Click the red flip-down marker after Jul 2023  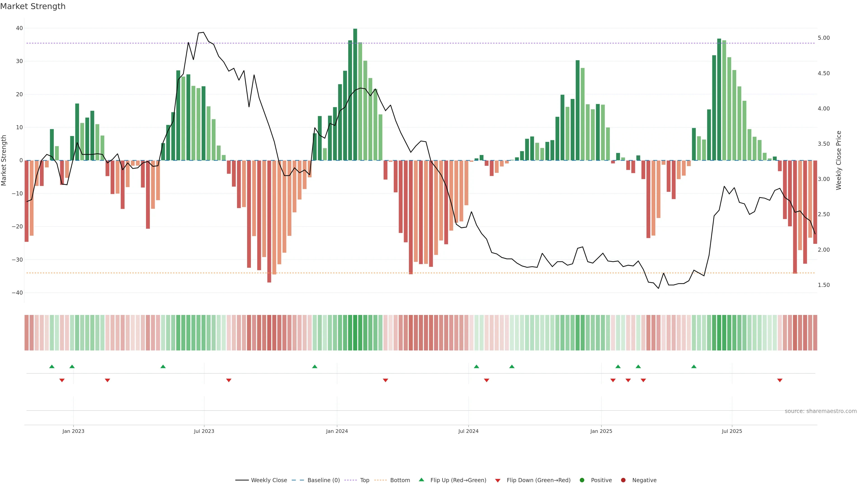tap(229, 380)
